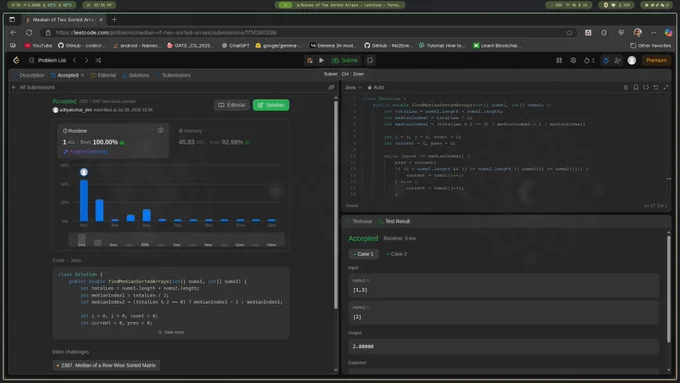This screenshot has height=383, width=680.
Task: Select Case 2 result
Action: tap(397, 254)
